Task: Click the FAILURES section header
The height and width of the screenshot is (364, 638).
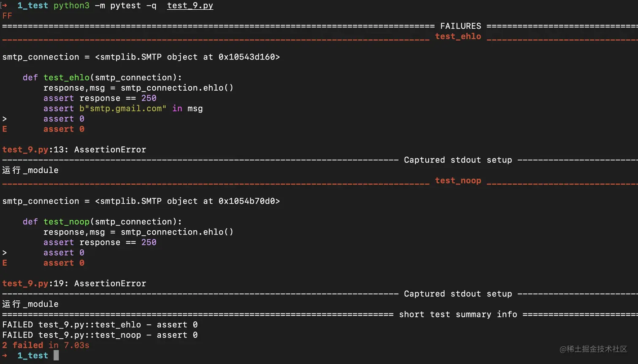Action: coord(460,26)
